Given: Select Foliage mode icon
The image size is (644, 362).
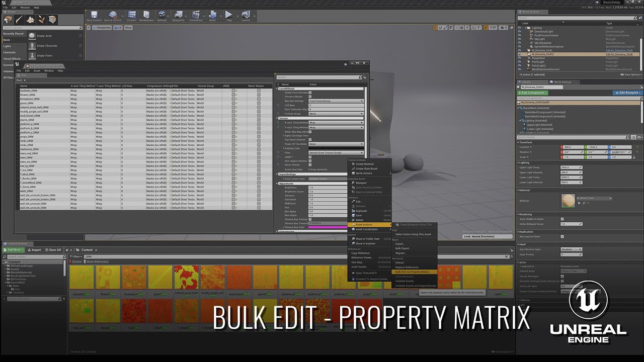Looking at the screenshot, I should pyautogui.click(x=42, y=20).
